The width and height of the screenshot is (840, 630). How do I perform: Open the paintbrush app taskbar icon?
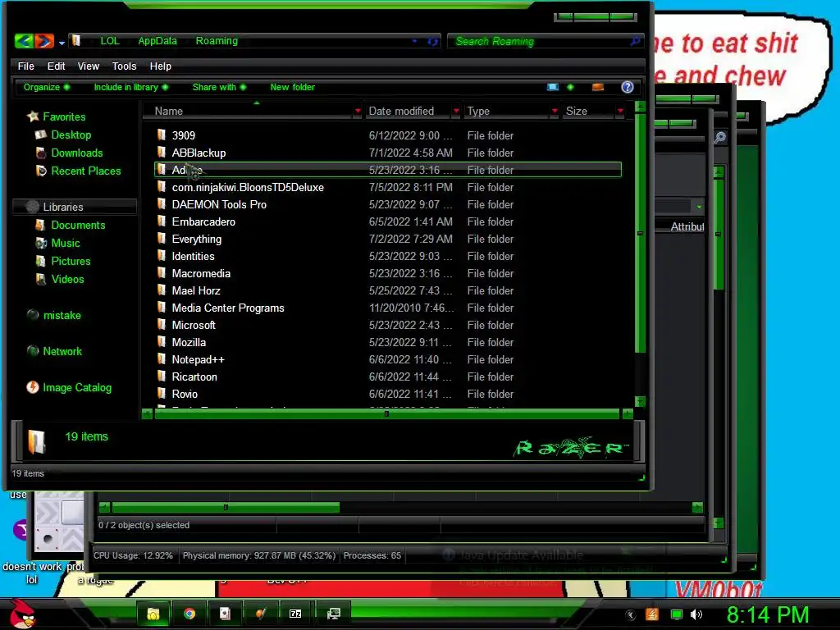click(x=260, y=614)
